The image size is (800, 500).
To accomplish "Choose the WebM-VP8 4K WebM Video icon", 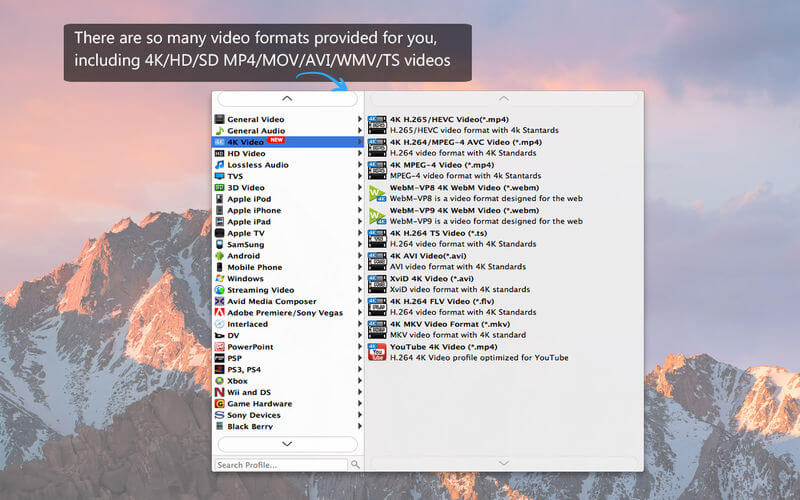I will click(377, 193).
